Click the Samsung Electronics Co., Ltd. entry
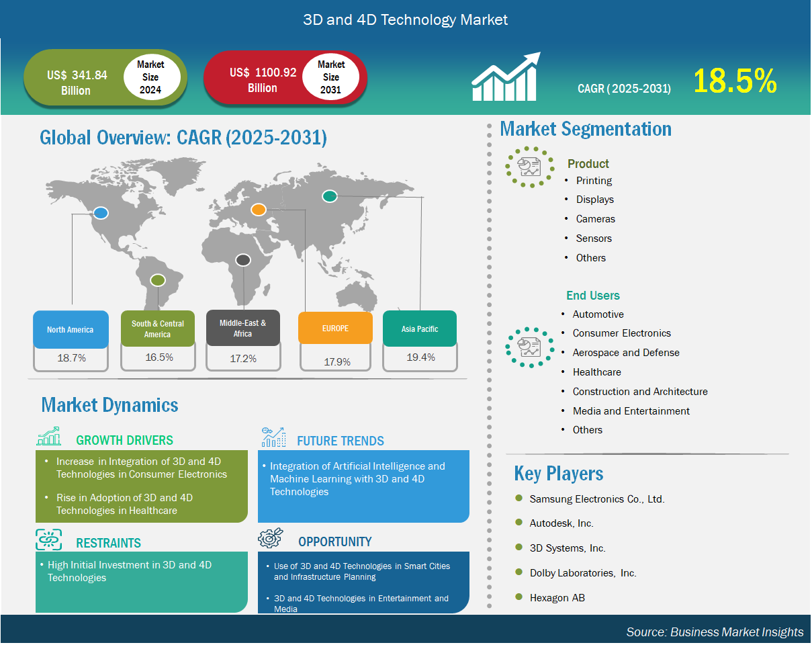 click(x=596, y=499)
